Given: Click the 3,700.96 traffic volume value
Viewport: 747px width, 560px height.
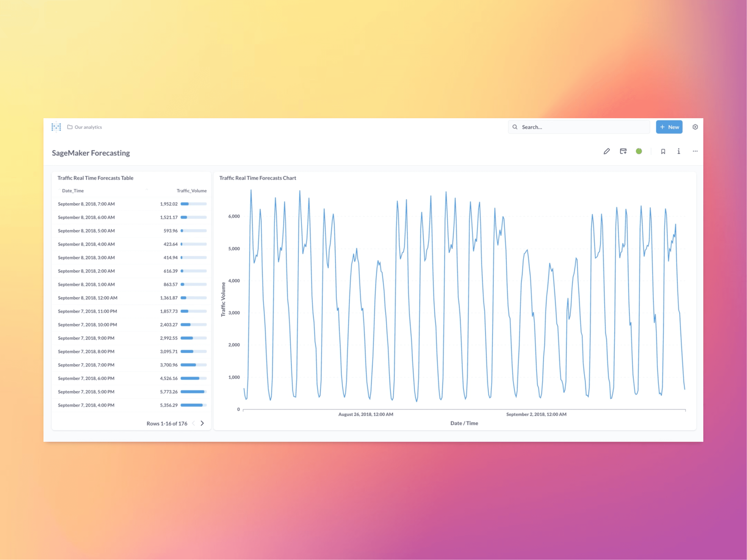Looking at the screenshot, I should [x=168, y=365].
